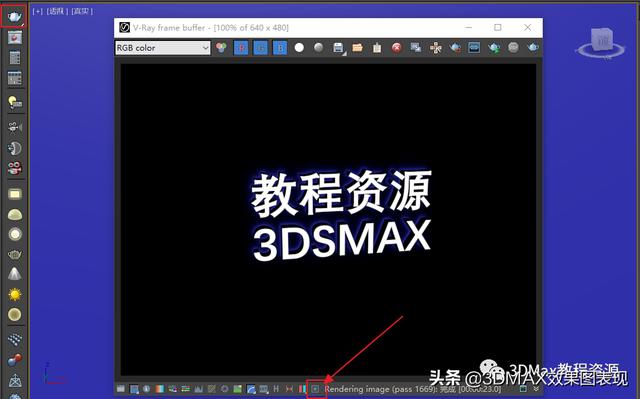This screenshot has height=399, width=640.
Task: Open the RGB color channel dropdown
Action: [x=162, y=48]
